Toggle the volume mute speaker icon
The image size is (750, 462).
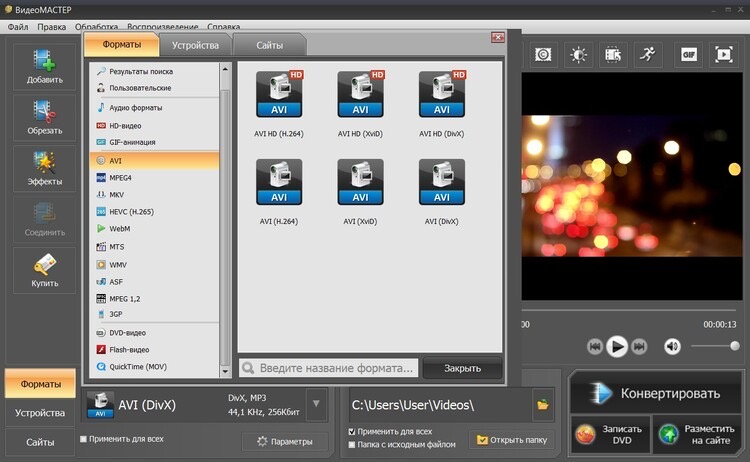(x=672, y=346)
